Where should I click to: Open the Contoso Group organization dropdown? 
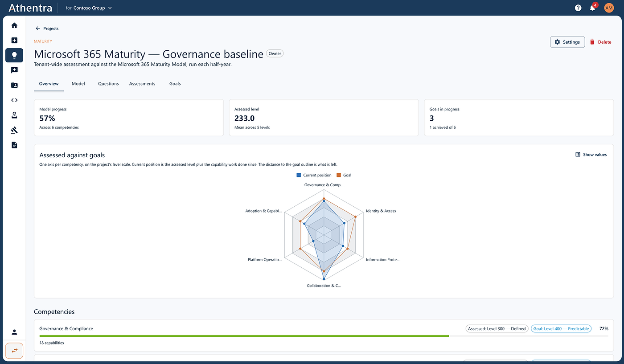[89, 8]
